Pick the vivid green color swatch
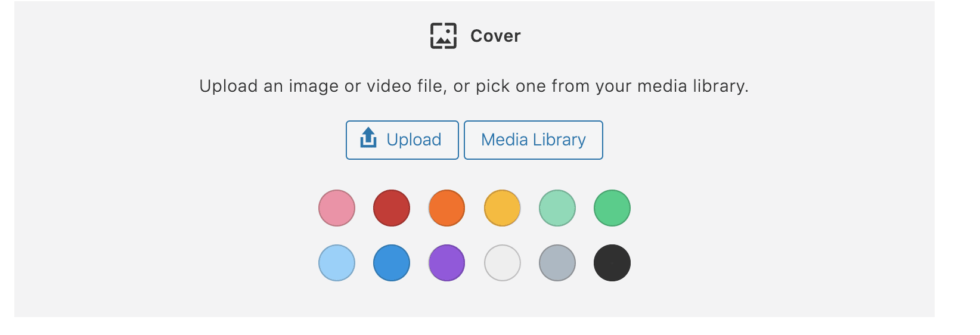The image size is (980, 335). point(612,208)
